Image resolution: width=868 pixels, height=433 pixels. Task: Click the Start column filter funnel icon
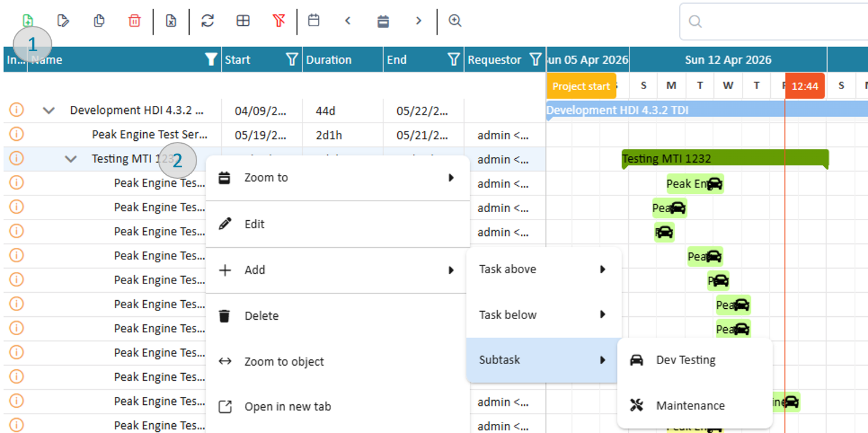pyautogui.click(x=292, y=59)
